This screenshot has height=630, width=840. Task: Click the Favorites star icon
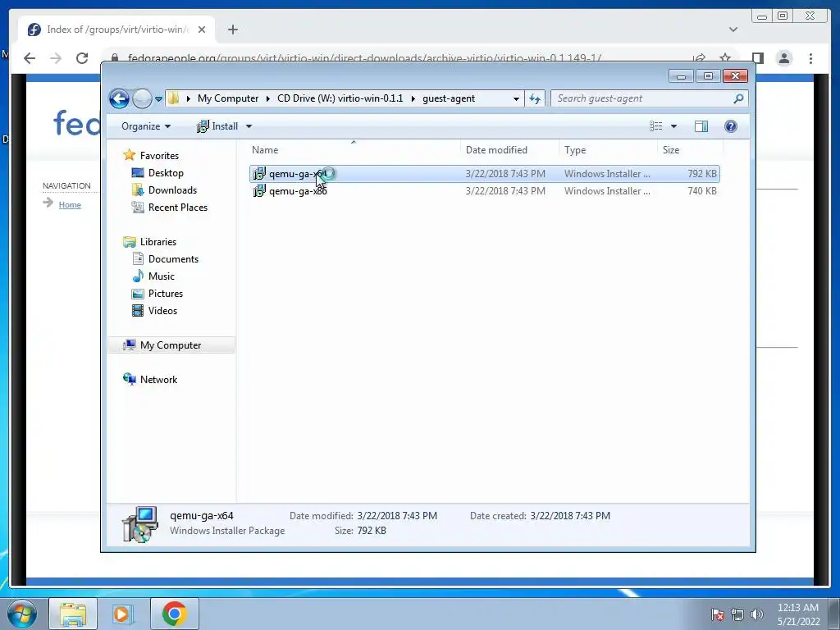[129, 155]
